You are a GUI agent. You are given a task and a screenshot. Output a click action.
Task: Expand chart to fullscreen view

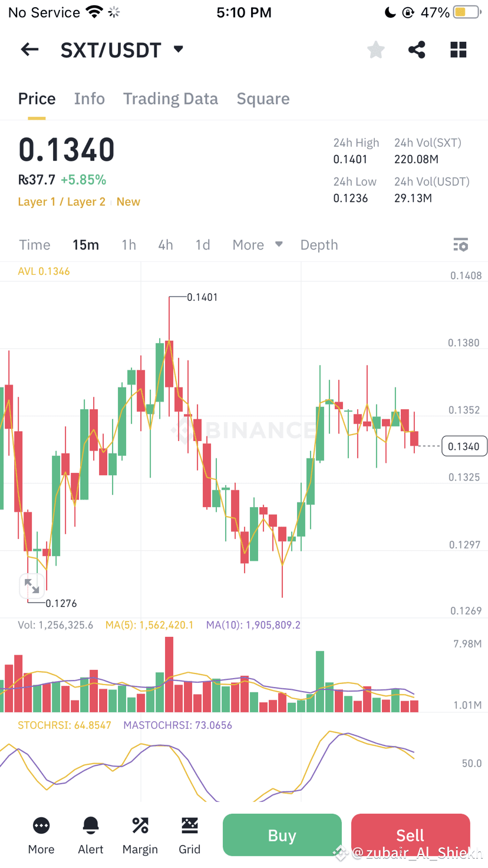[32, 586]
